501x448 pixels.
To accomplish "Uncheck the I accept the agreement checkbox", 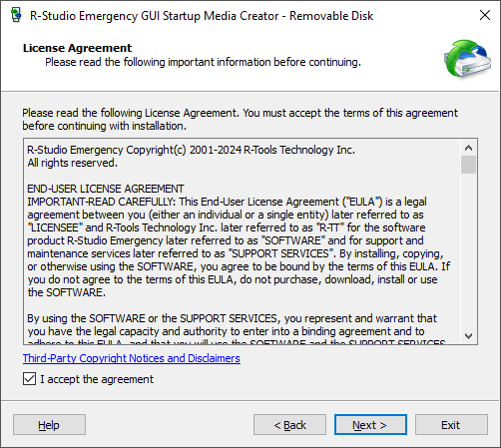I will 29,379.
